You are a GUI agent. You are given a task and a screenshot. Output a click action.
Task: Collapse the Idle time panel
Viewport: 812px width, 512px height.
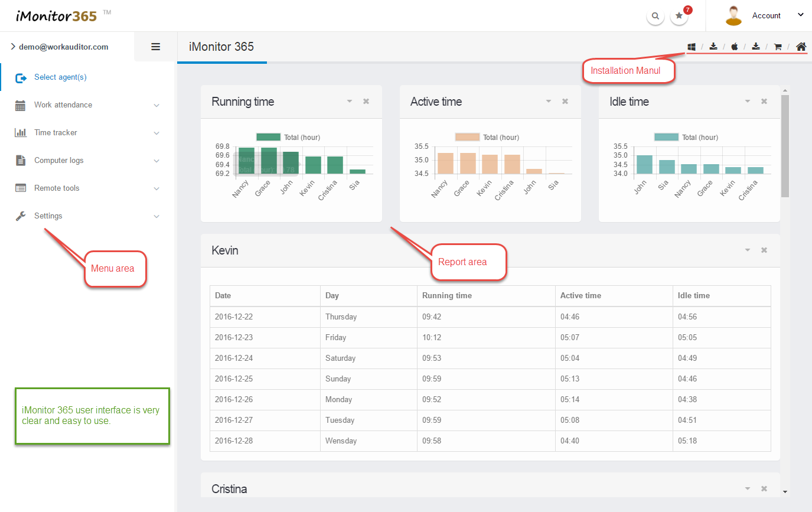click(x=748, y=102)
